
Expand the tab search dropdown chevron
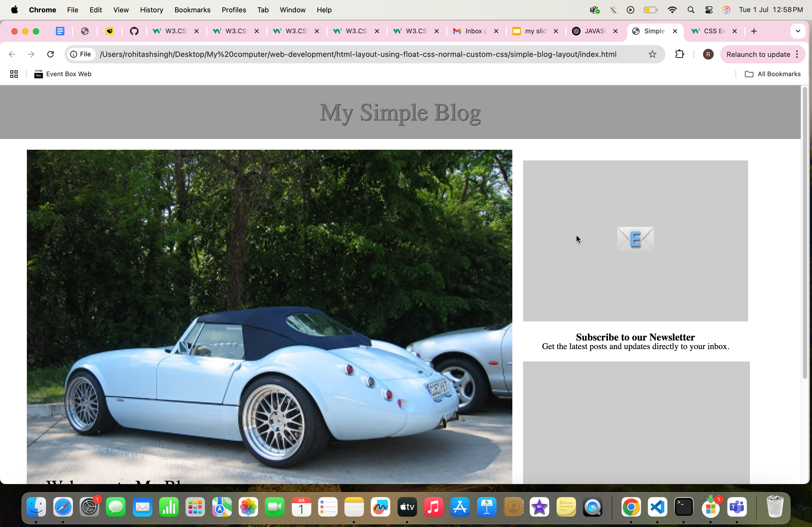tap(798, 31)
